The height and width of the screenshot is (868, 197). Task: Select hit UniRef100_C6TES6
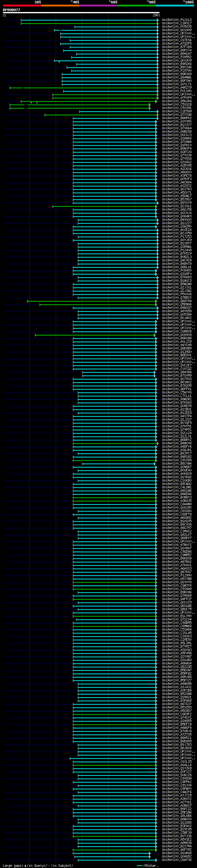coord(176,40)
